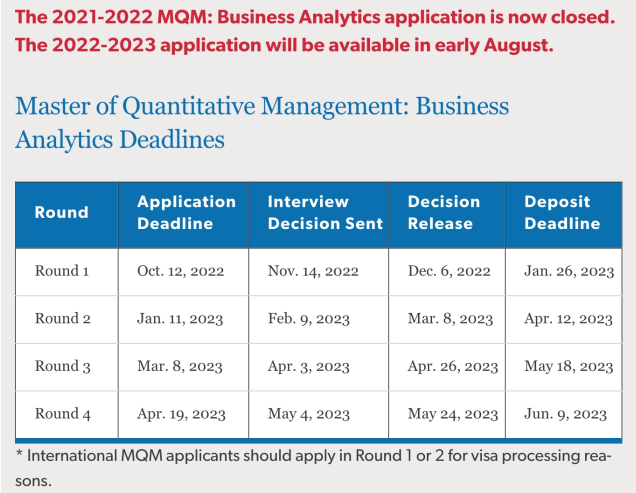Image resolution: width=636 pixels, height=493 pixels.
Task: Click the Round 2 row label
Action: 62,318
